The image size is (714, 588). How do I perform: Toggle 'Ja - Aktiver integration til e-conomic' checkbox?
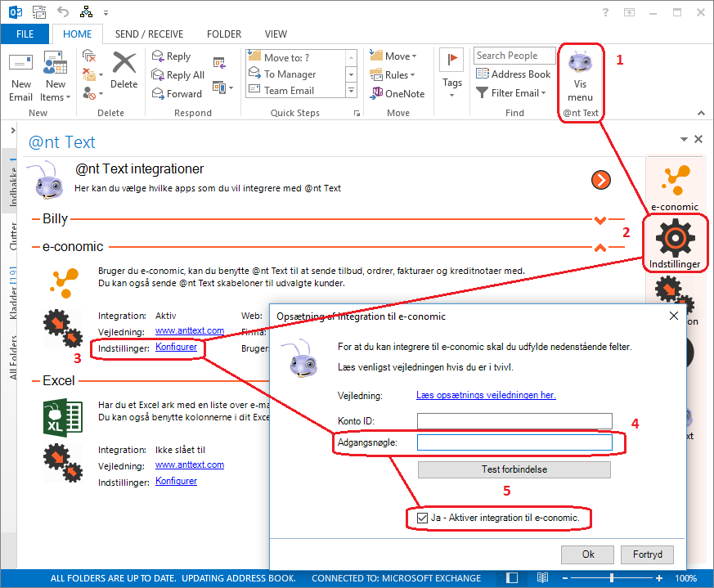pyautogui.click(x=422, y=518)
